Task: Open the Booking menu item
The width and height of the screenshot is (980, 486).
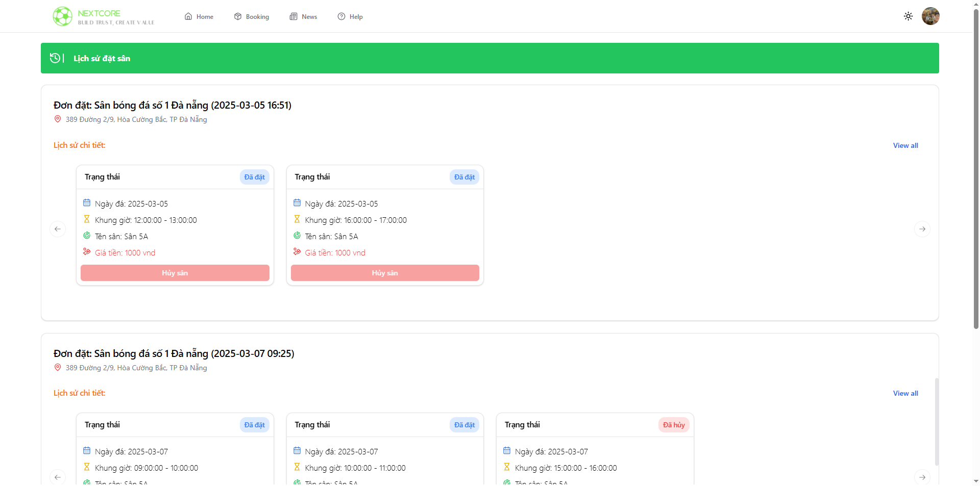Action: [252, 17]
